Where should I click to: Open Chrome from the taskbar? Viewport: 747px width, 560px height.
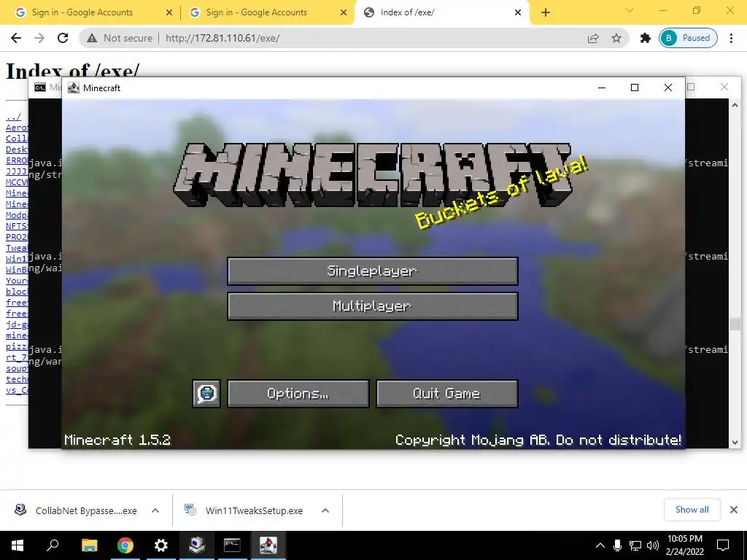125,545
